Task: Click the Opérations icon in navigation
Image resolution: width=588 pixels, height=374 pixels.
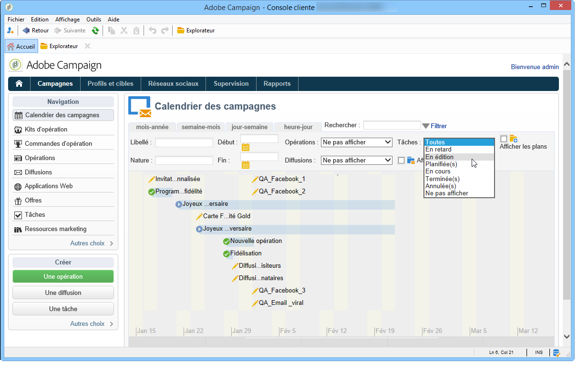Action: click(x=18, y=158)
